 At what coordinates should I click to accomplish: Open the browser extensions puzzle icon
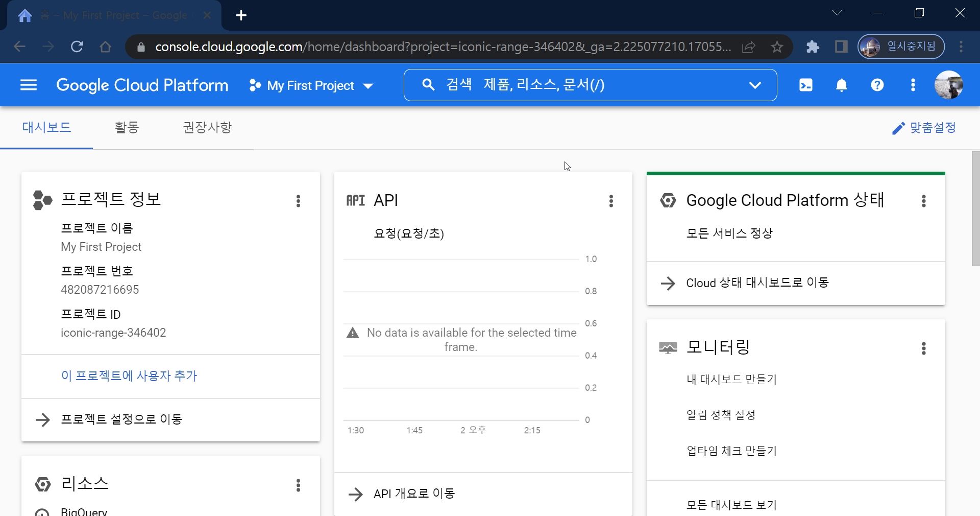(x=813, y=47)
